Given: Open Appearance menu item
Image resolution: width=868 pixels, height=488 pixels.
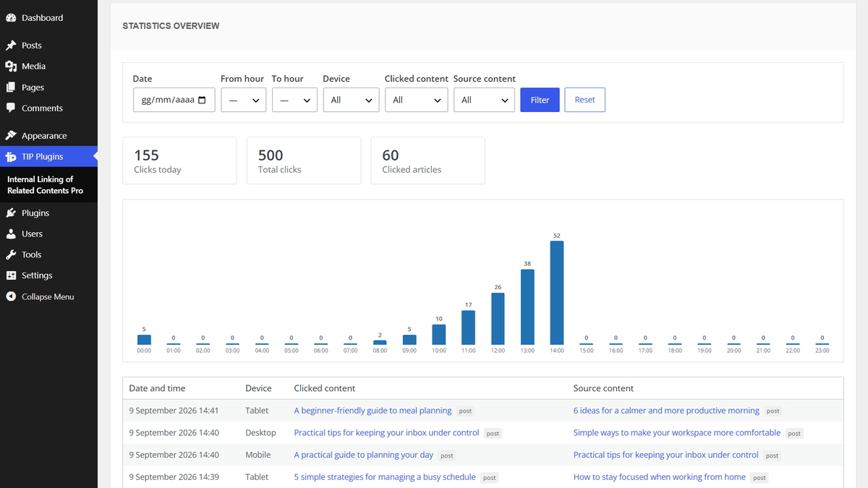Looking at the screenshot, I should (48, 135).
